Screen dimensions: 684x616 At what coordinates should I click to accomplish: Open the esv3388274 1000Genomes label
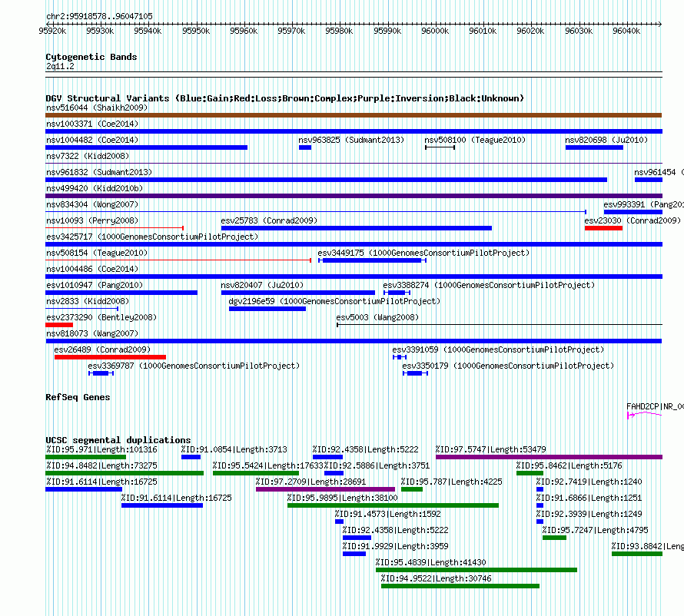(489, 285)
